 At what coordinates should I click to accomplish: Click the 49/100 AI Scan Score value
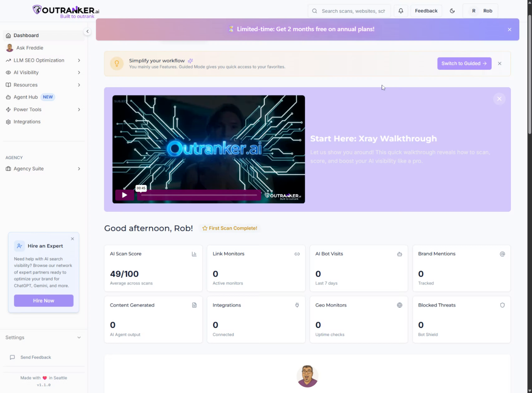coord(124,274)
